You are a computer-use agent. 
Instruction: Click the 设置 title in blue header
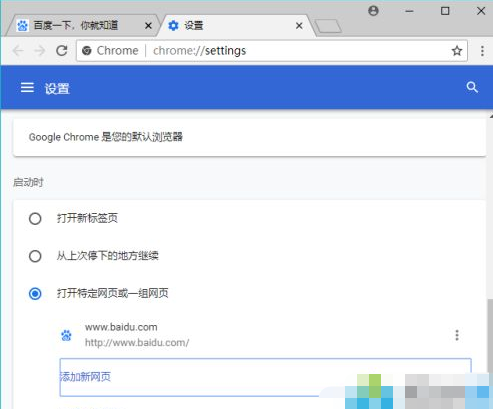pyautogui.click(x=57, y=89)
